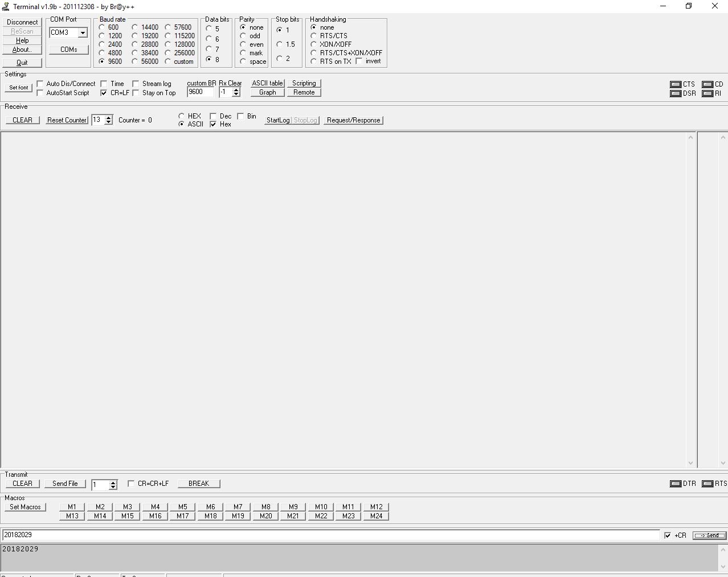728x577 pixels.
Task: Click the Disconnect button
Action: tap(22, 22)
